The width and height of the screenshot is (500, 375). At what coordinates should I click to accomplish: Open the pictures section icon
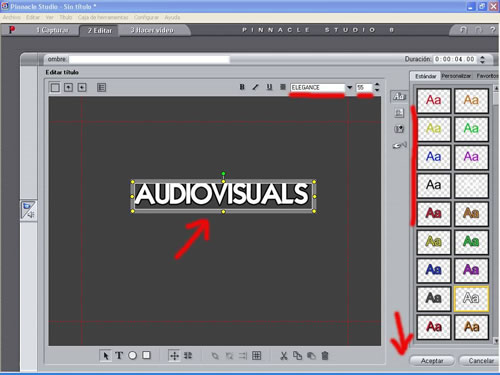tap(399, 129)
